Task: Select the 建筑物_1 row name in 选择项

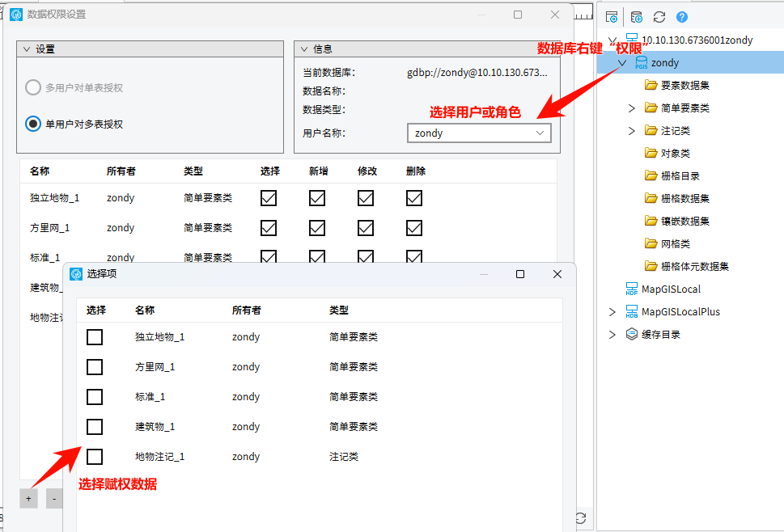Action: [155, 427]
